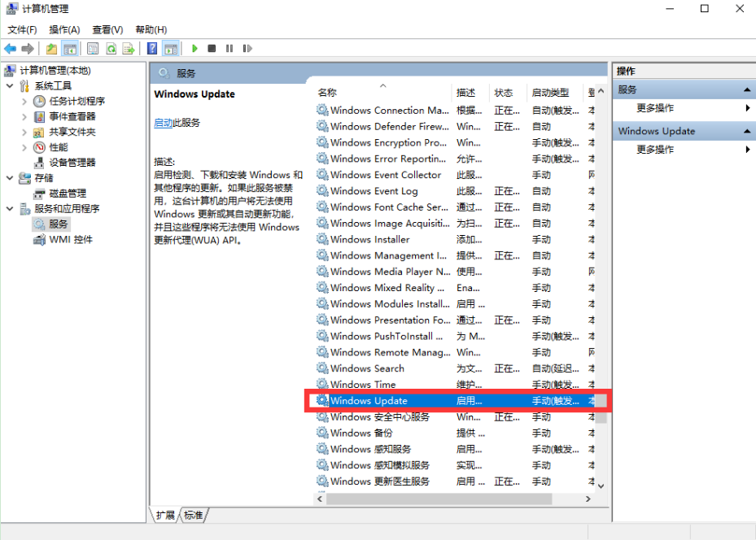
Task: Select the Windows Update service row
Action: [x=455, y=401]
